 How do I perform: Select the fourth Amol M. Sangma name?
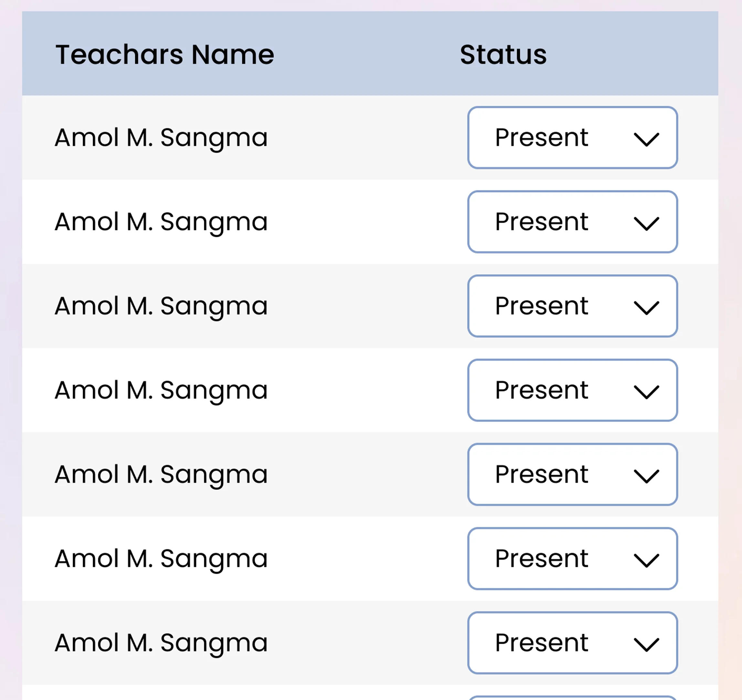tap(161, 391)
